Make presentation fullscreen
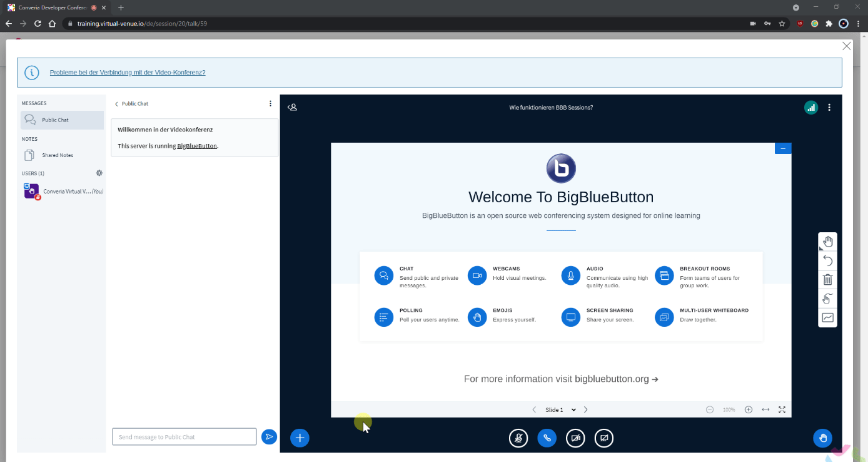Viewport: 868px width, 462px height. point(782,410)
